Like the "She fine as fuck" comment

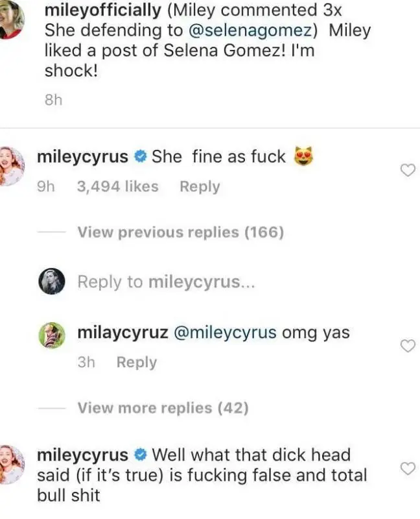407,171
